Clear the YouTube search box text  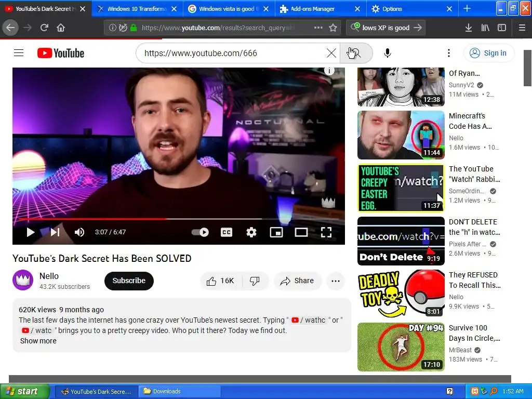coord(331,53)
